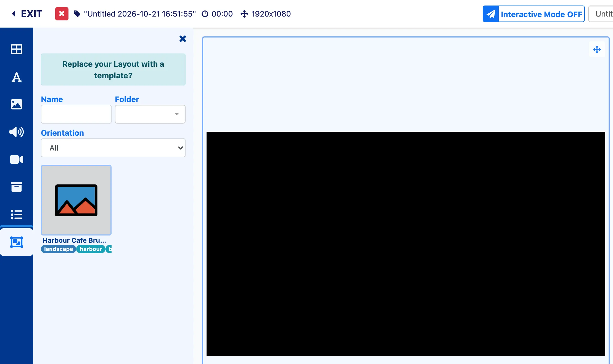Click the layout title "Untitled 2026-10-21 16:51:55"
This screenshot has height=364, width=613.
pos(140,14)
